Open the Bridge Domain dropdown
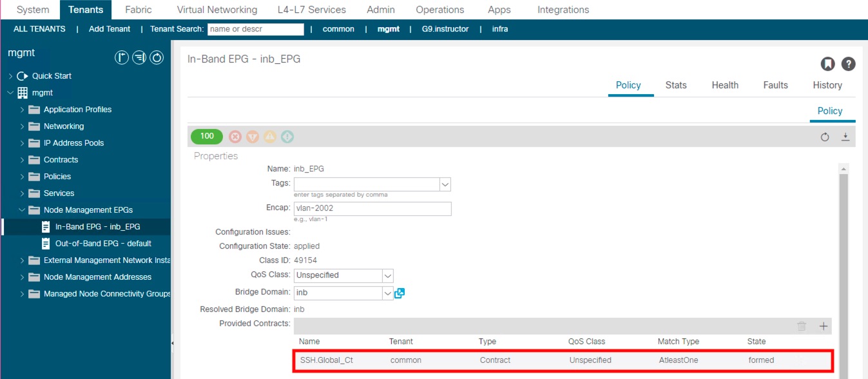This screenshot has width=868, height=379. 388,293
